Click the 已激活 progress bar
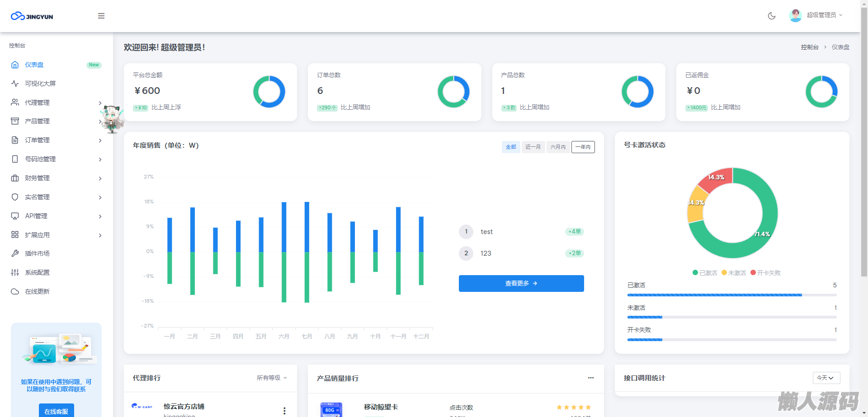Screen dimensions: 868x417 [x=731, y=295]
